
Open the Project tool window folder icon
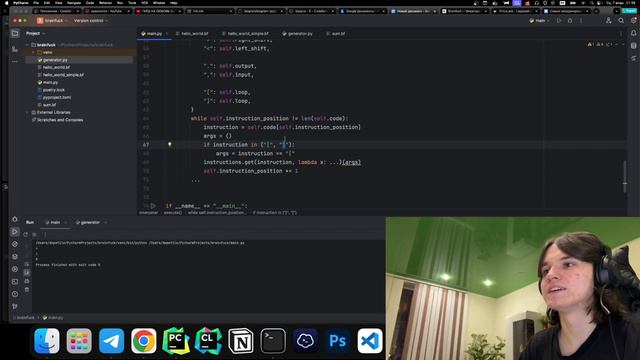[x=15, y=33]
